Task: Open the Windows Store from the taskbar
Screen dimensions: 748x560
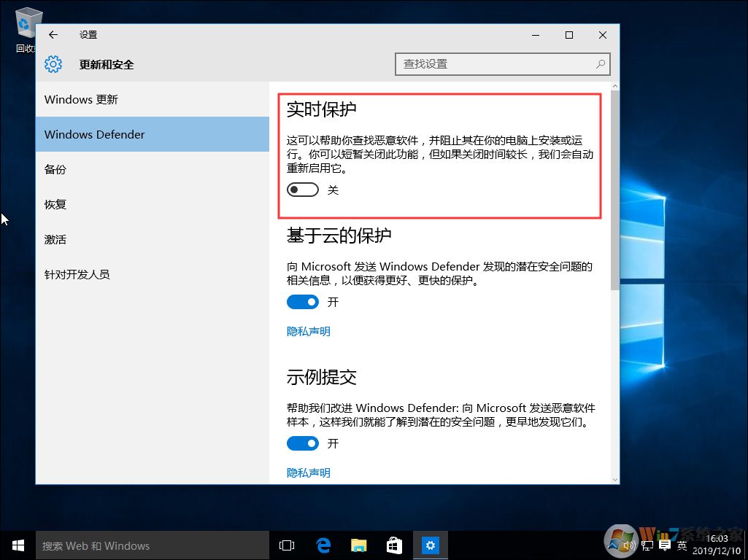Action: click(394, 545)
